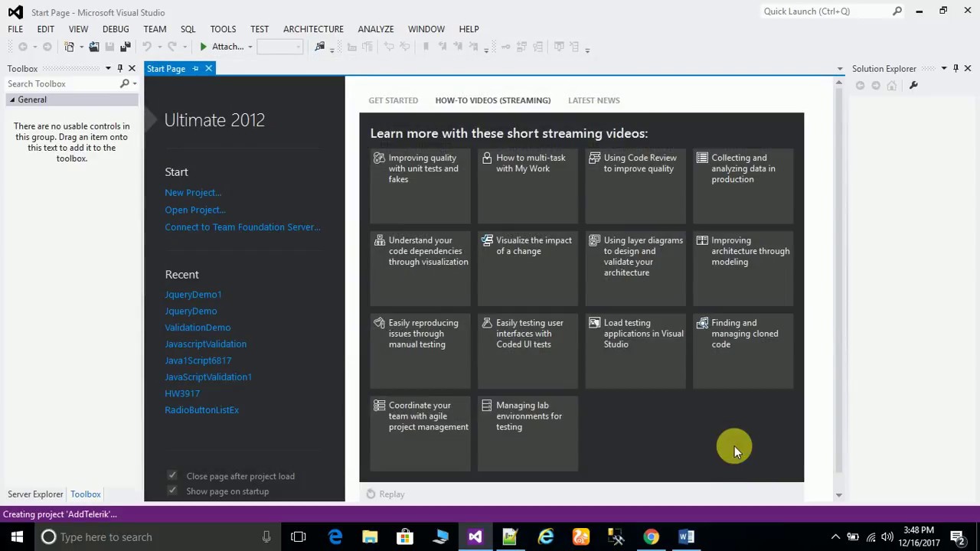
Task: Open the Solution Explorer window position dropdown
Action: click(x=944, y=68)
